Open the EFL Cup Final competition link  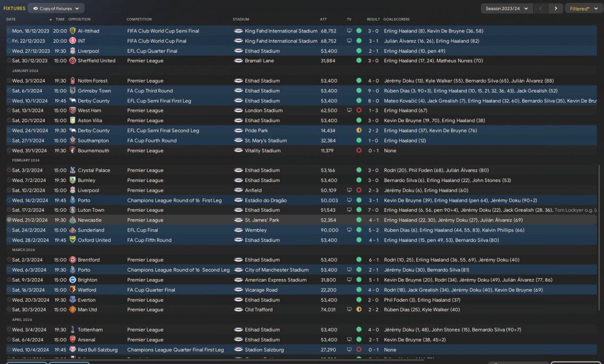142,231
